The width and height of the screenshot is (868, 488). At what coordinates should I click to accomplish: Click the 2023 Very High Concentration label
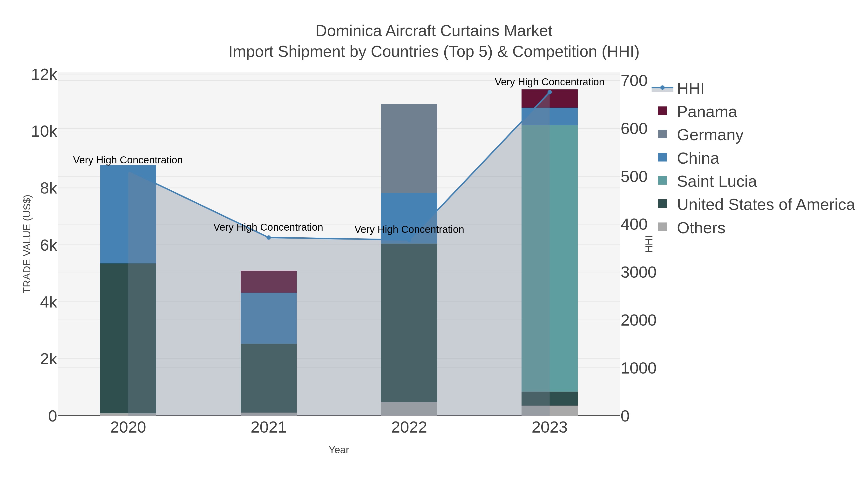tap(549, 82)
